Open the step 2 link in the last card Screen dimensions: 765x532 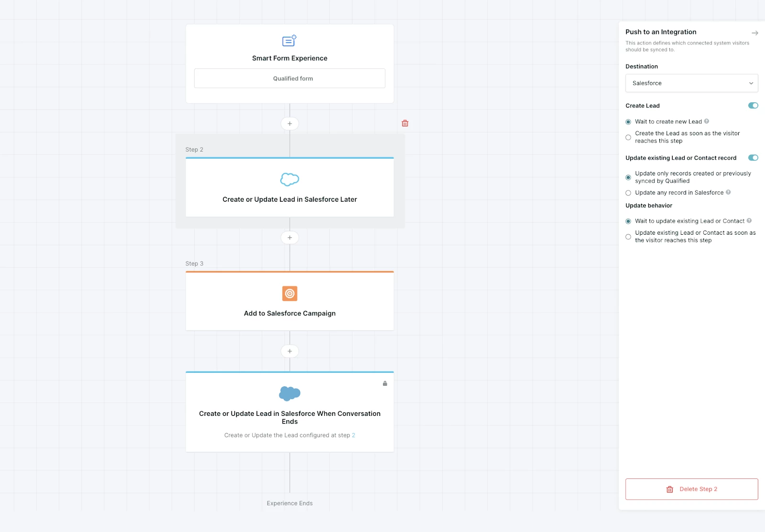tap(353, 435)
